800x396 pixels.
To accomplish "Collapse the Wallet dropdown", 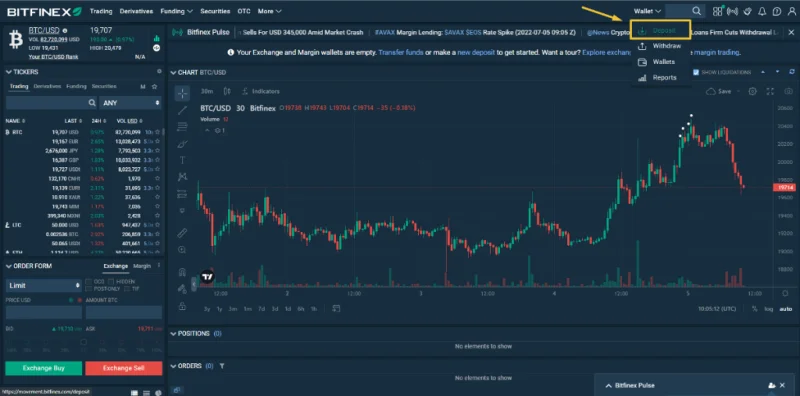I will [x=647, y=11].
